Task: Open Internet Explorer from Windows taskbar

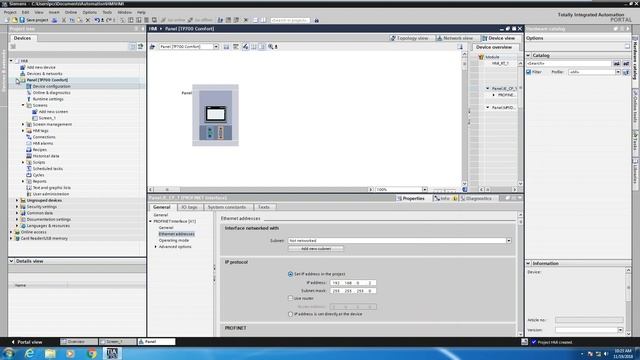Action: pos(29,353)
